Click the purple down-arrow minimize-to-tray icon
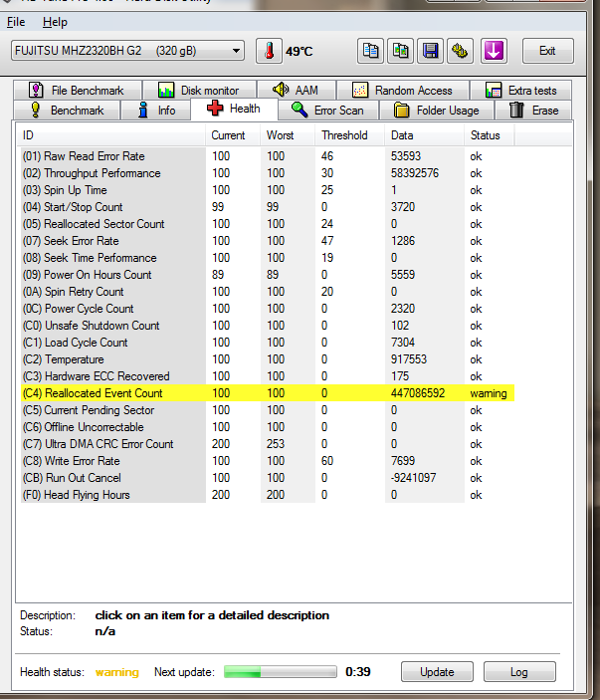The height and width of the screenshot is (700, 600). tap(494, 51)
